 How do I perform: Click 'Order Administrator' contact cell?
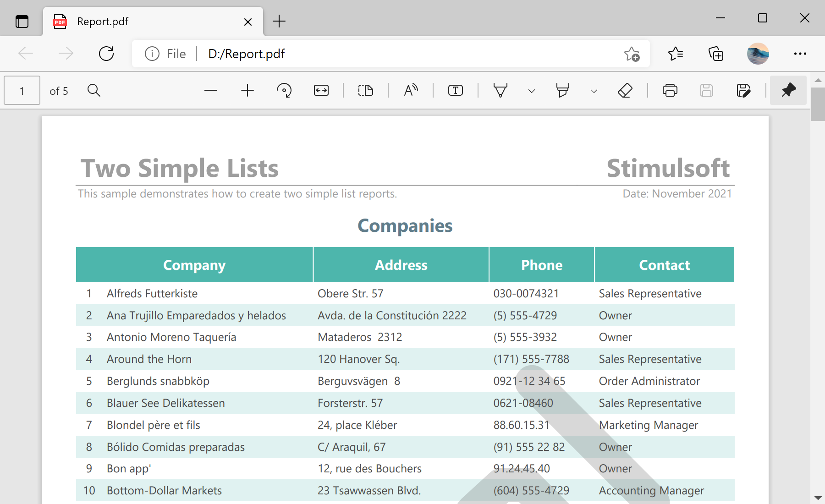pos(649,381)
